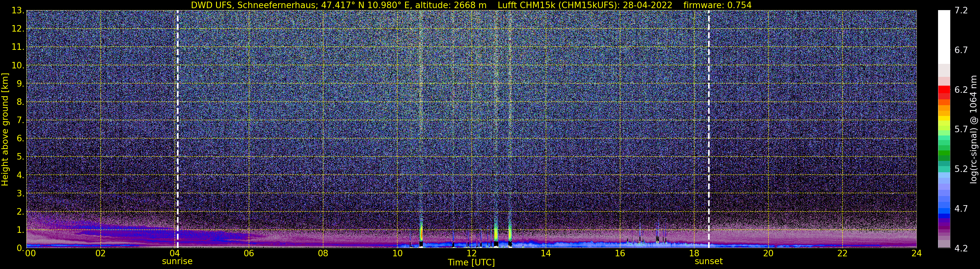Click the bright cloud echo near 13 UTC
Screen dimensions: 980x269
tap(510, 233)
